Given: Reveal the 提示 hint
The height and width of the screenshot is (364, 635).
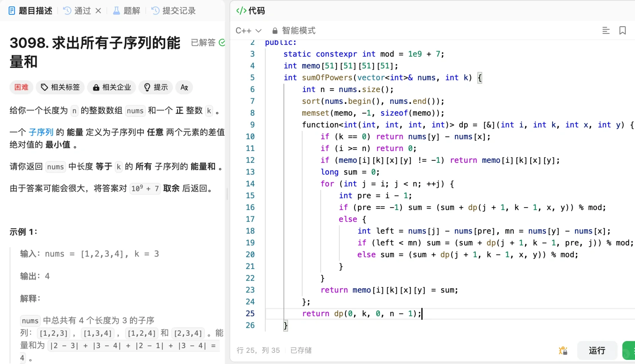Looking at the screenshot, I should coord(156,87).
